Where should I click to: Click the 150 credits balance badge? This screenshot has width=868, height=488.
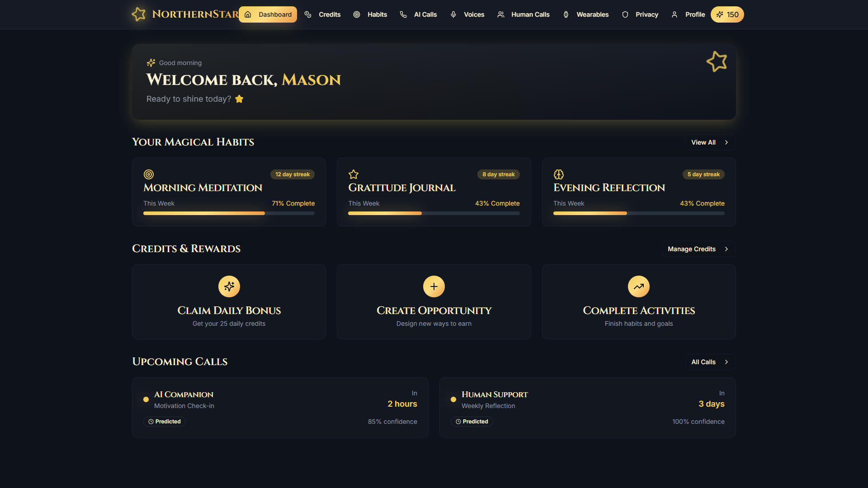[x=727, y=14]
